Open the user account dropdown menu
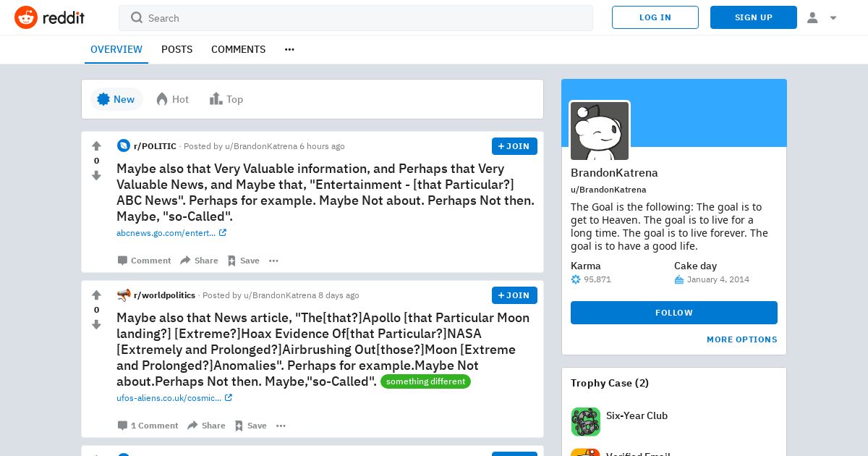This screenshot has height=456, width=868. (x=822, y=17)
